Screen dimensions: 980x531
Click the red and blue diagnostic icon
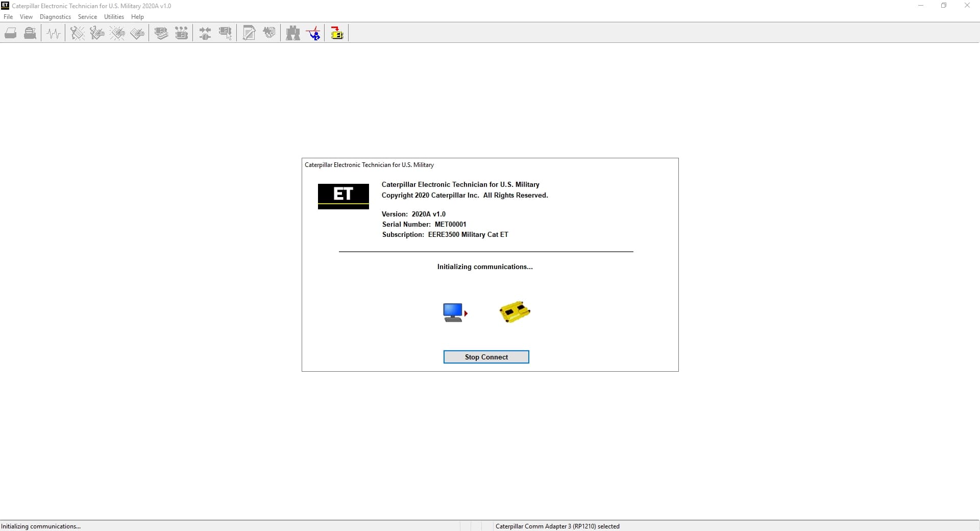tap(313, 34)
